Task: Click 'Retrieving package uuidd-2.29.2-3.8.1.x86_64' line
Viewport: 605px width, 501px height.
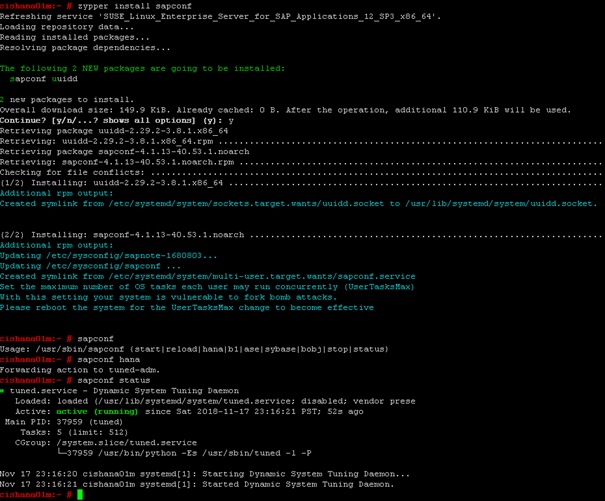Action: 114,131
